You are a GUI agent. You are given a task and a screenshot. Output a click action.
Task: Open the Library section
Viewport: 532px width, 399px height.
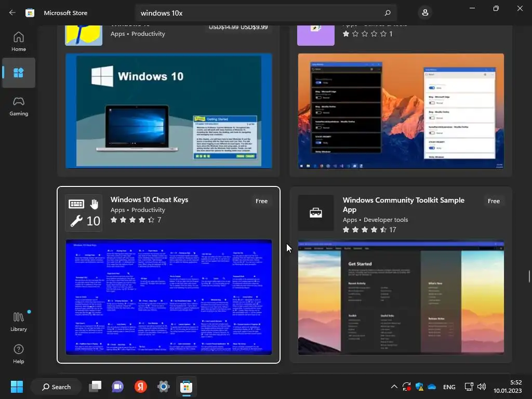19,322
